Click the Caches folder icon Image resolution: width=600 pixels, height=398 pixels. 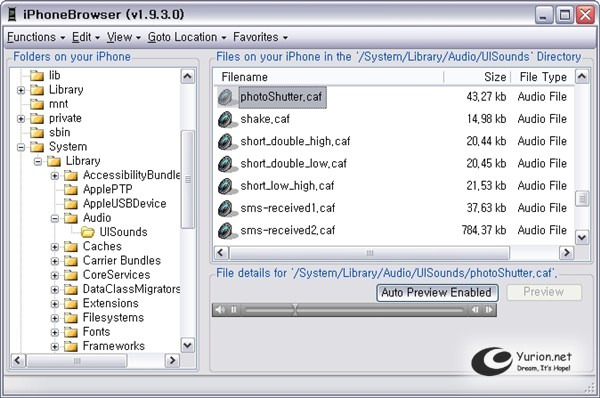coord(71,246)
